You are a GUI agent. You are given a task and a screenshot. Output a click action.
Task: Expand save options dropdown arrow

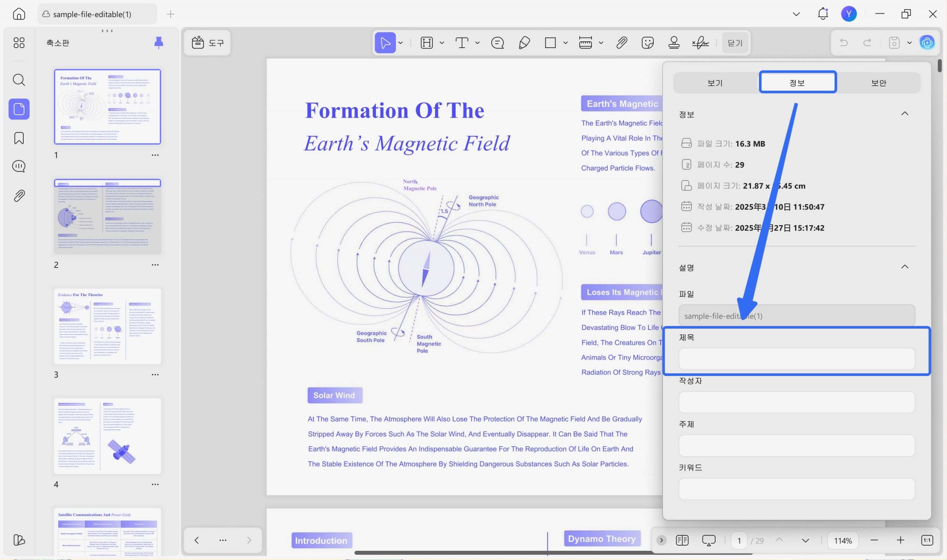[x=909, y=43]
